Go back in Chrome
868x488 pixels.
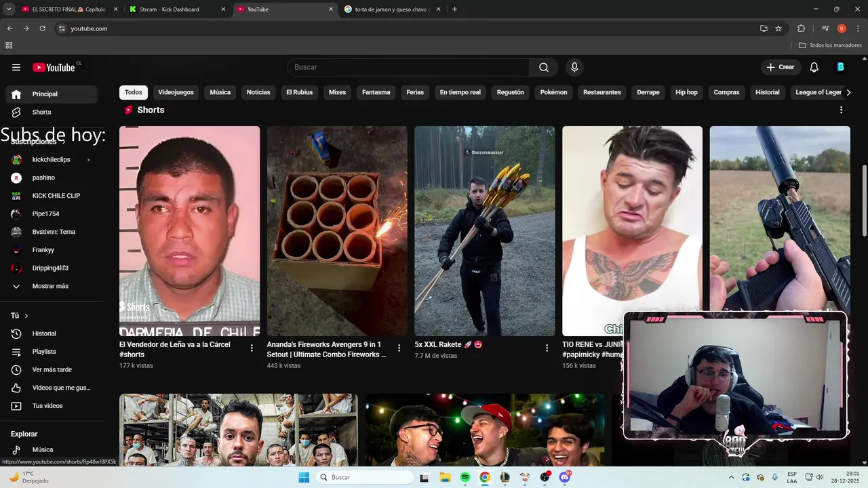[x=9, y=28]
